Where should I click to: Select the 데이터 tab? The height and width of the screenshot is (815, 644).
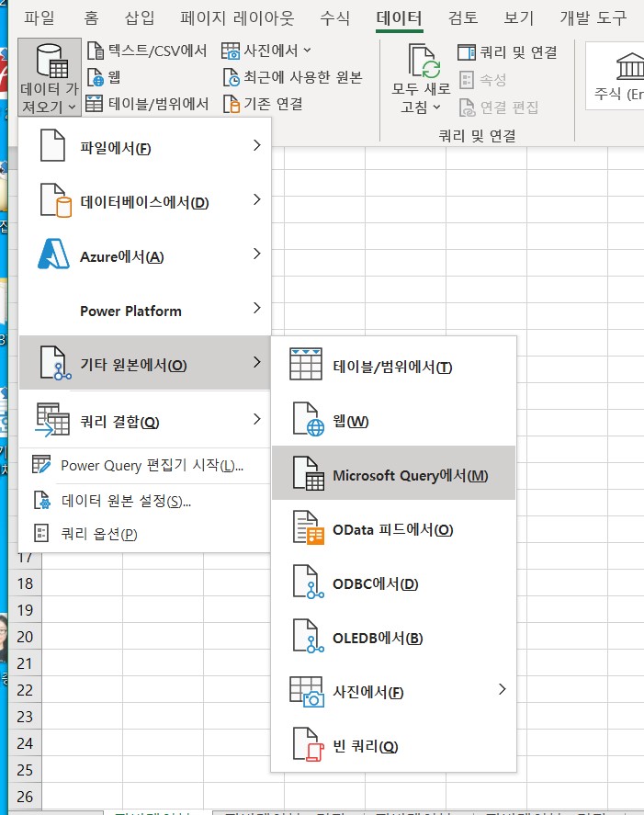[399, 18]
